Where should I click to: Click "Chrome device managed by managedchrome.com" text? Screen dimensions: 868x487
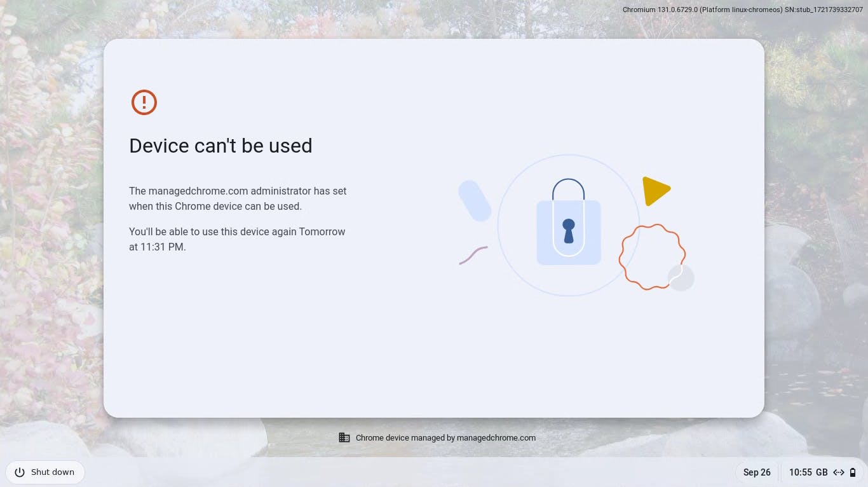(x=445, y=437)
